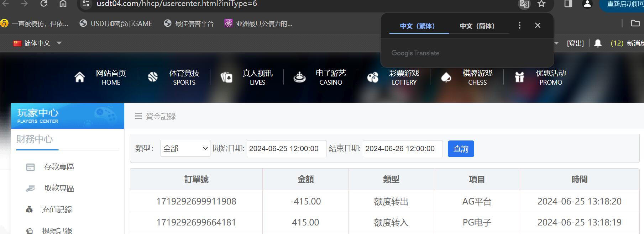The width and height of the screenshot is (644, 234).
Task: Reload the page with the browser refresh icon
Action: (x=44, y=4)
